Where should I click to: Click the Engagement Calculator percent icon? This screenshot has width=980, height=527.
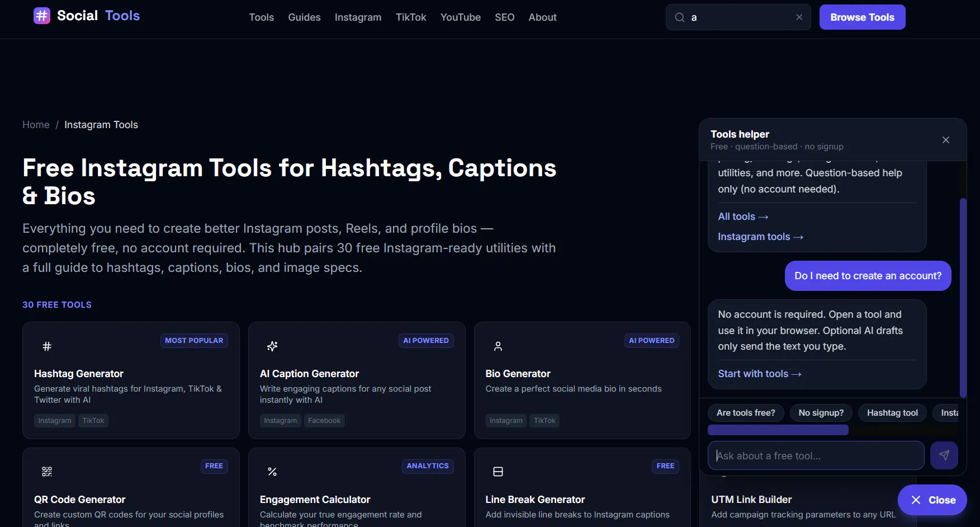click(x=272, y=472)
